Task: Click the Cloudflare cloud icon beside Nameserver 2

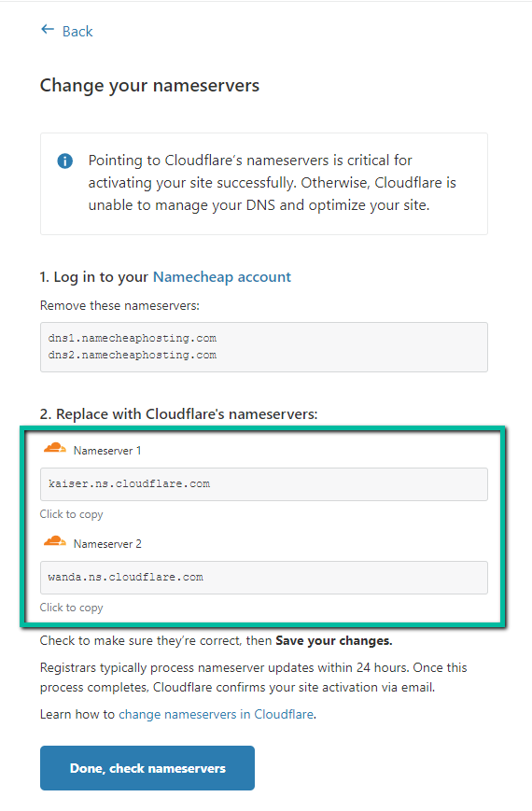Action: tap(55, 541)
